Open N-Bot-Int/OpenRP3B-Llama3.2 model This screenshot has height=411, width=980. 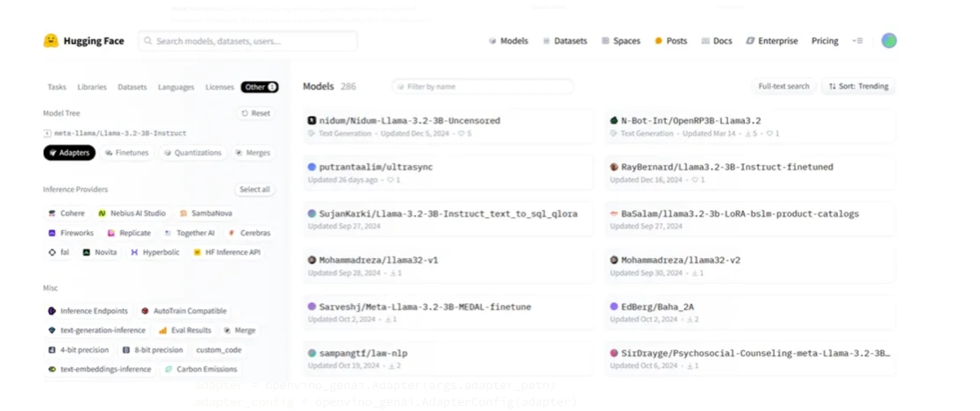(750, 126)
